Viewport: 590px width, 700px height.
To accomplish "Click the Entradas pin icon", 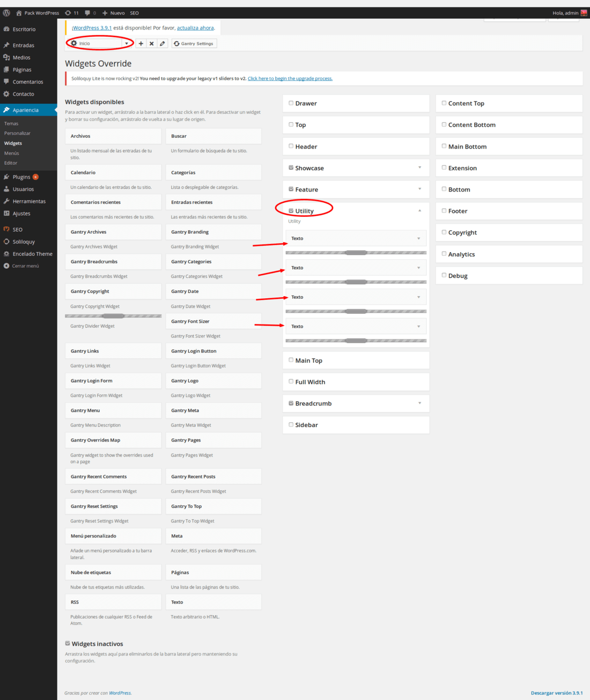I will (6, 45).
